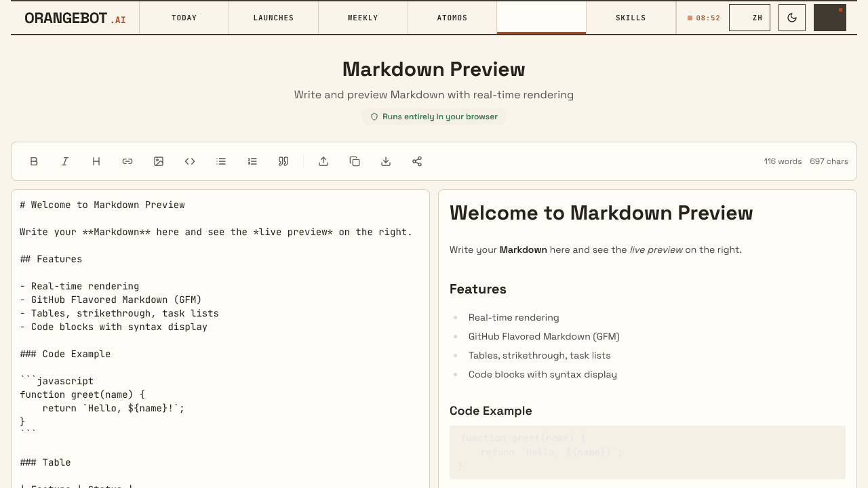Click '- Tables, strikethrough, task lists' in editor

[x=119, y=313]
